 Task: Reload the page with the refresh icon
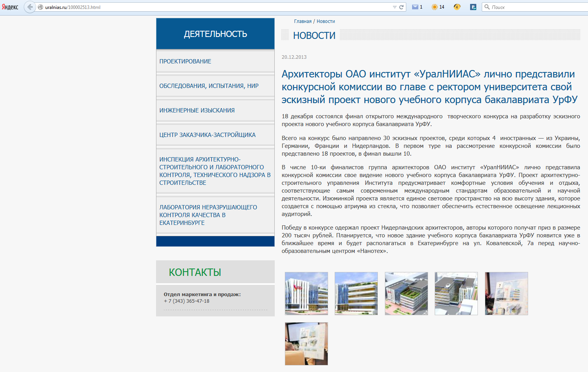pos(401,7)
